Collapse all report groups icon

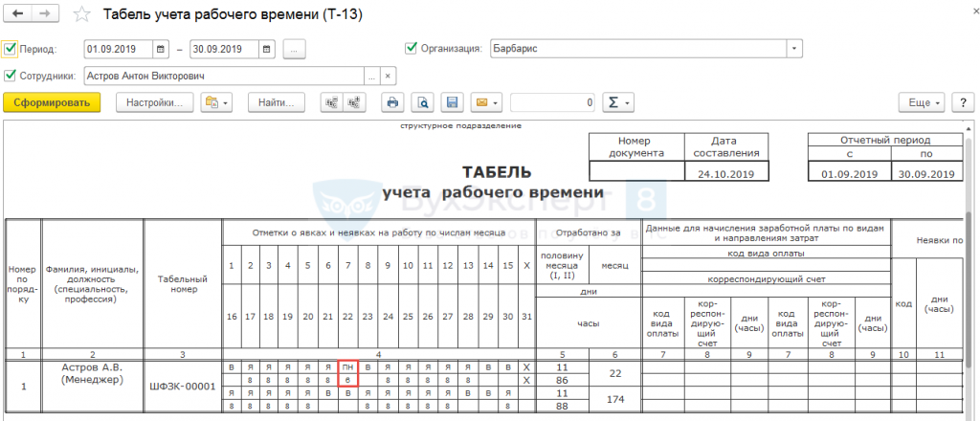331,103
